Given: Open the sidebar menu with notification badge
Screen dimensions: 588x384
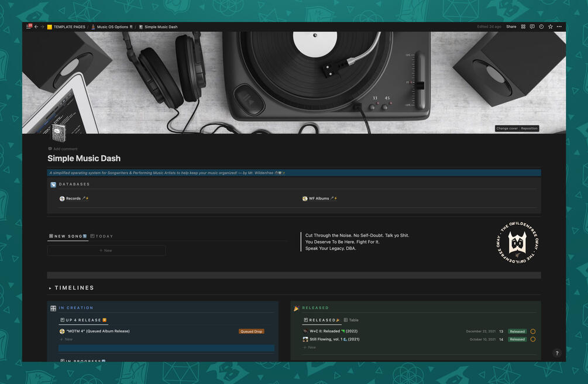Looking at the screenshot, I should (29, 26).
